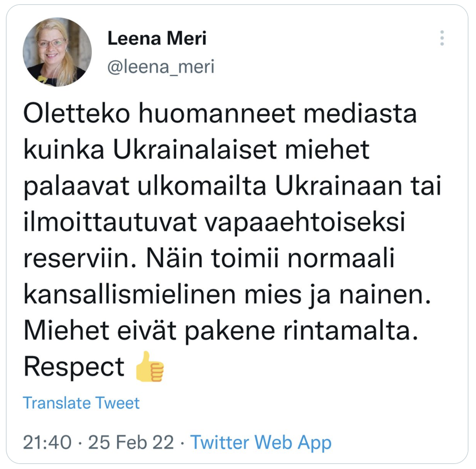The height and width of the screenshot is (469, 476).
Task: Click the word Ukrainalaiset in the tweet
Action: point(195,150)
